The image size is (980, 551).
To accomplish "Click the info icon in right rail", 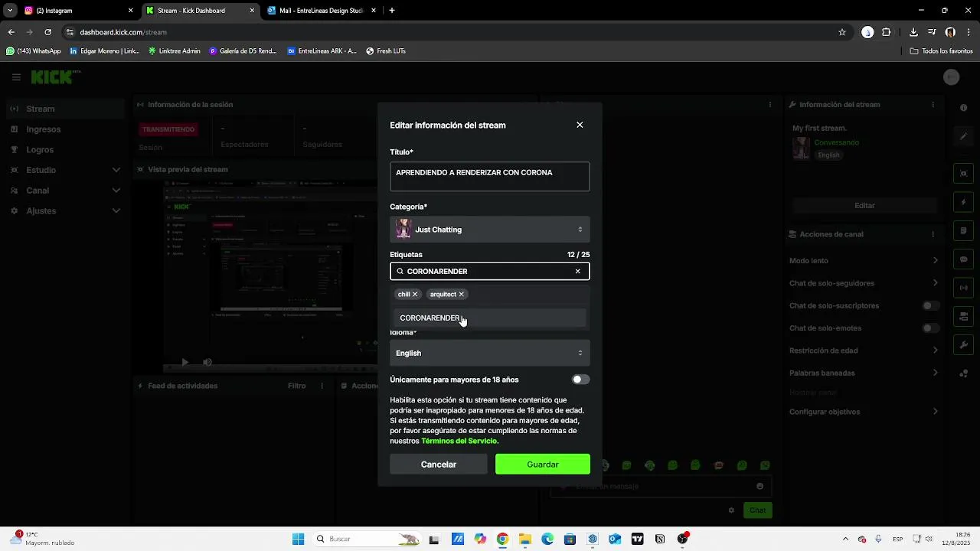I will 964,108.
